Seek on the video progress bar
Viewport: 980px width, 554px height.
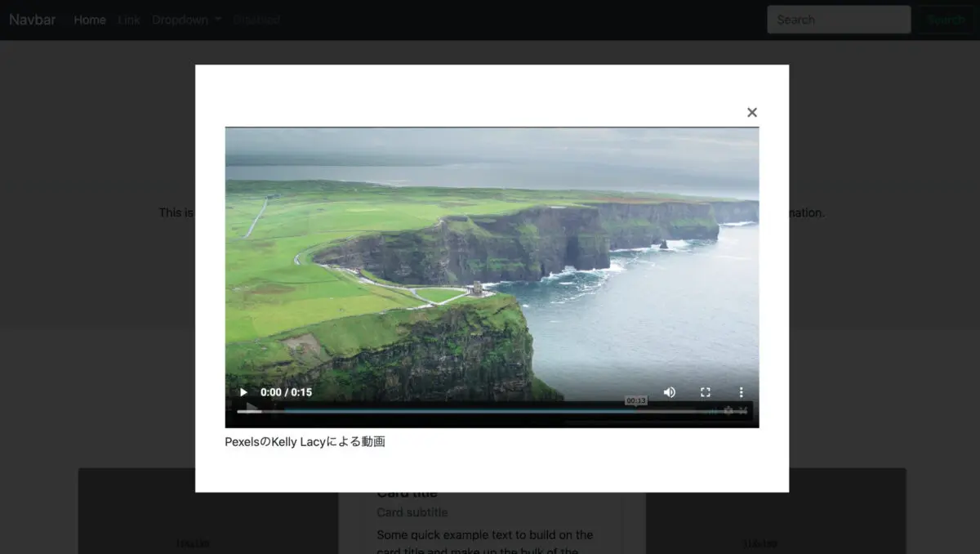point(492,412)
